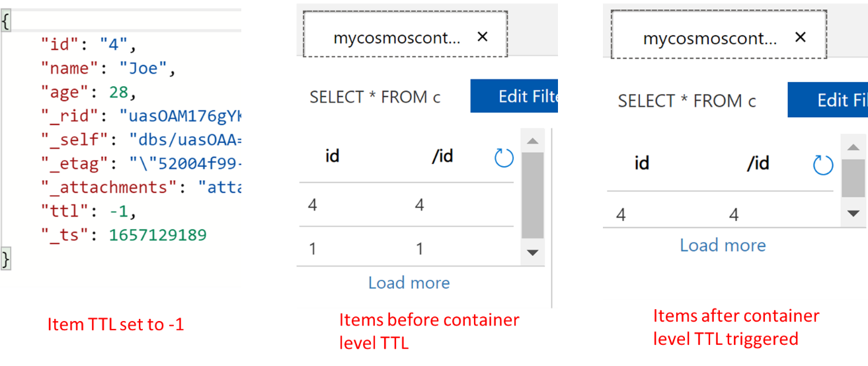Refresh items in the after-TTL panel
The image size is (868, 366).
[x=822, y=165]
